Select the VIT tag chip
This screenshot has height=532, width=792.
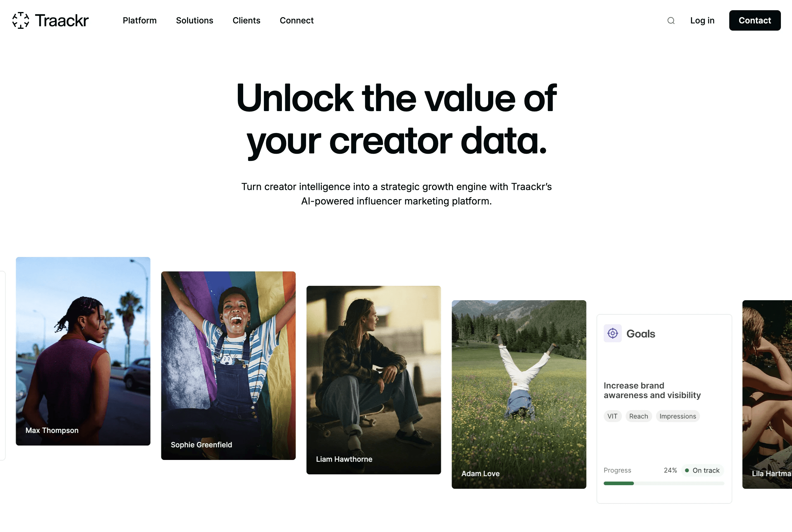click(612, 416)
